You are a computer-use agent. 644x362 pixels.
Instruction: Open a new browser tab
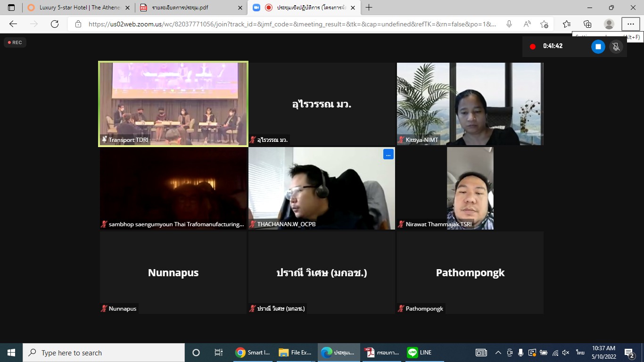pyautogui.click(x=369, y=8)
